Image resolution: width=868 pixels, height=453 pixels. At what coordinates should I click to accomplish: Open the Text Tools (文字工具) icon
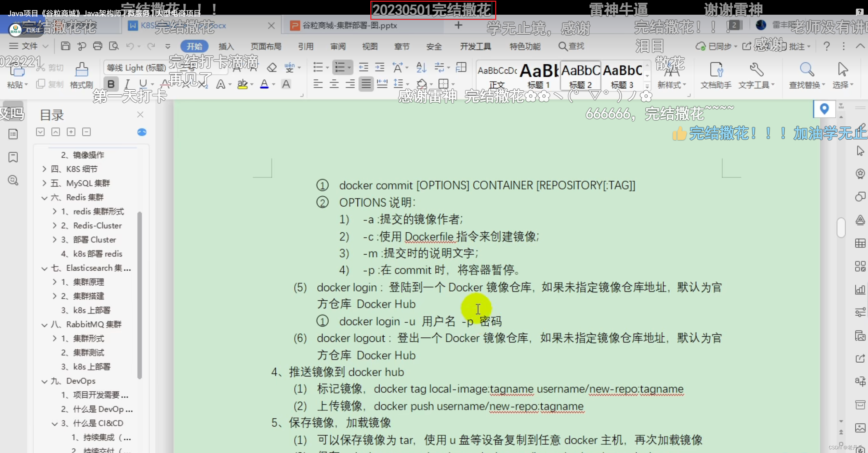pos(756,76)
